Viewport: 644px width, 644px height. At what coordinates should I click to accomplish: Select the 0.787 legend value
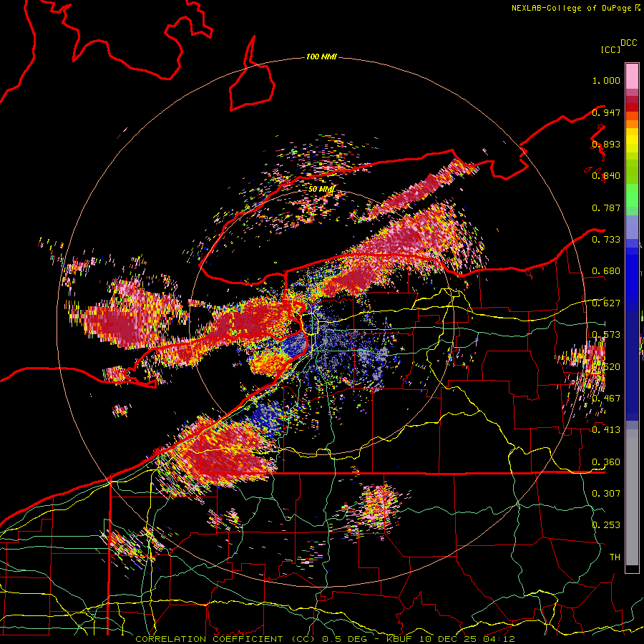(606, 208)
